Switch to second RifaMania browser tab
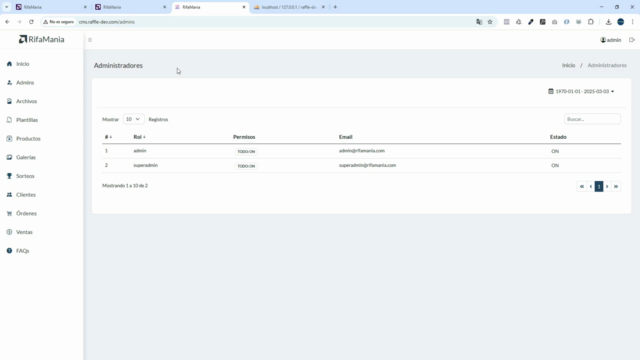 pos(131,7)
